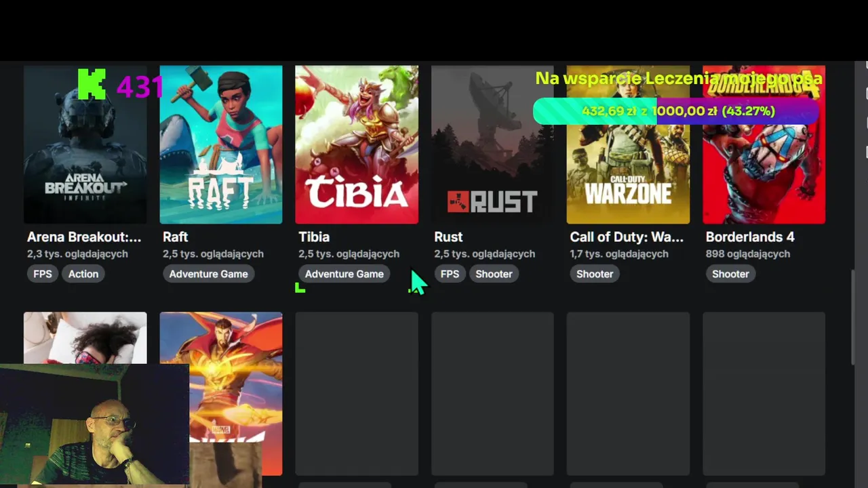The image size is (868, 488).
Task: Click the Arena Breakout category title
Action: click(84, 237)
